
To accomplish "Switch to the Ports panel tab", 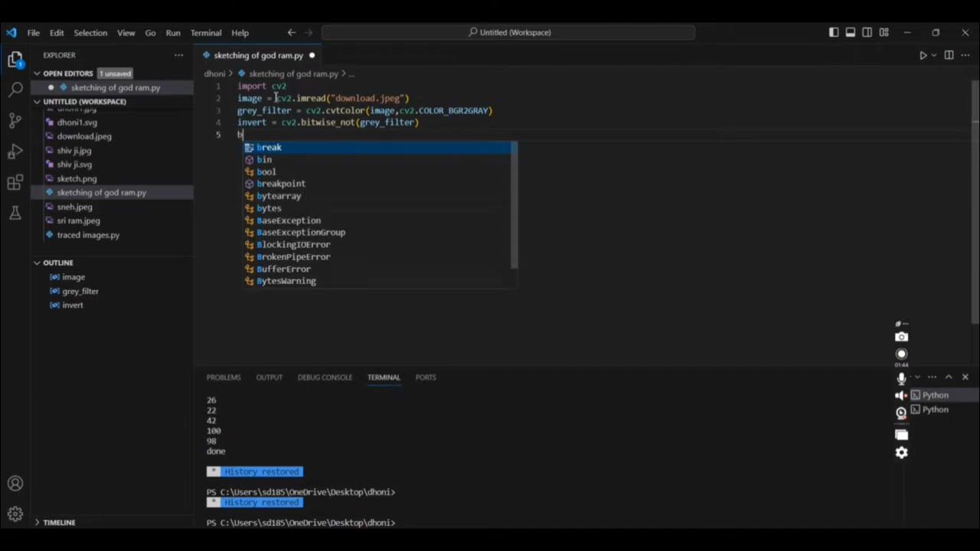I will 426,377.
